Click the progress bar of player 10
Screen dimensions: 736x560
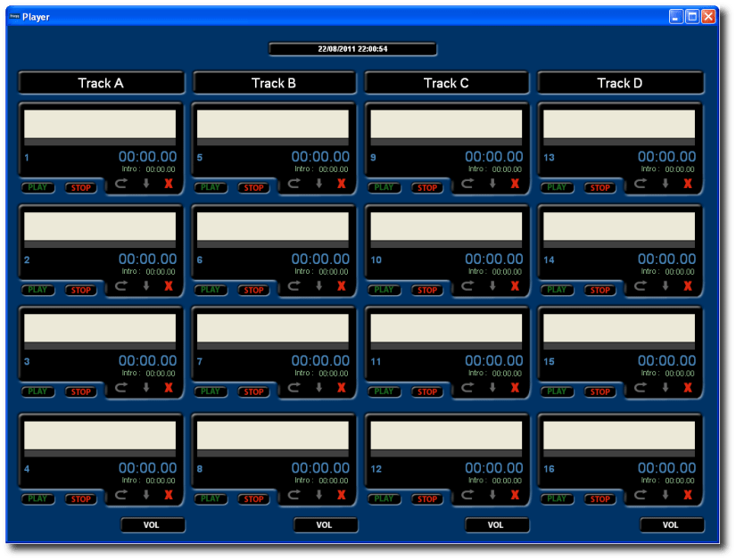446,244
